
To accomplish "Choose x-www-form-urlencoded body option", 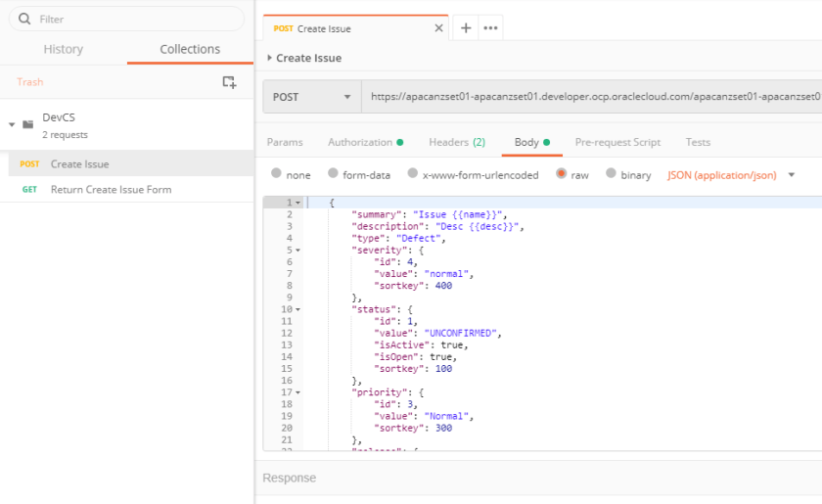I will pos(413,174).
